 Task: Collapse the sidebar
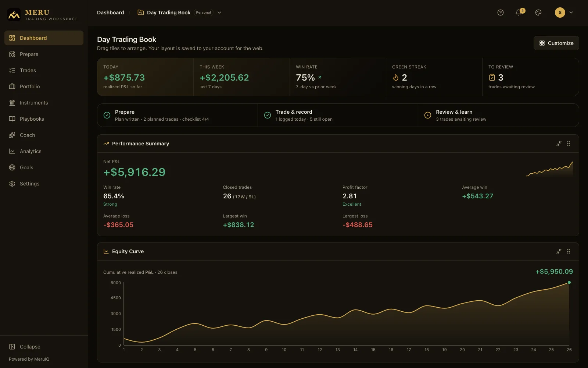(x=25, y=347)
